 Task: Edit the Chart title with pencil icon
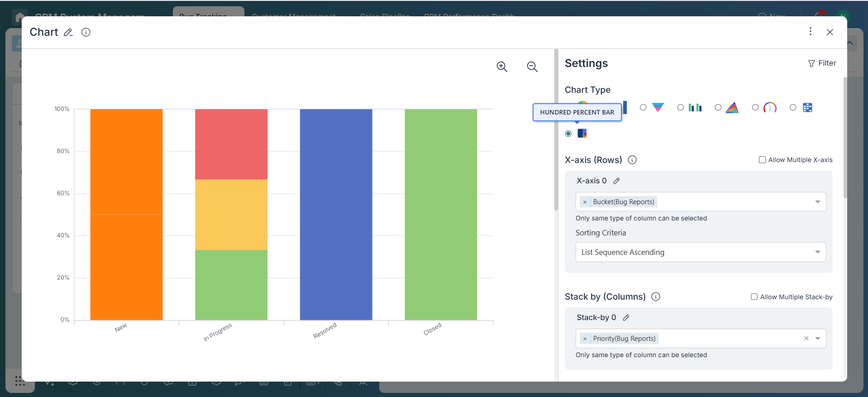pyautogui.click(x=68, y=32)
